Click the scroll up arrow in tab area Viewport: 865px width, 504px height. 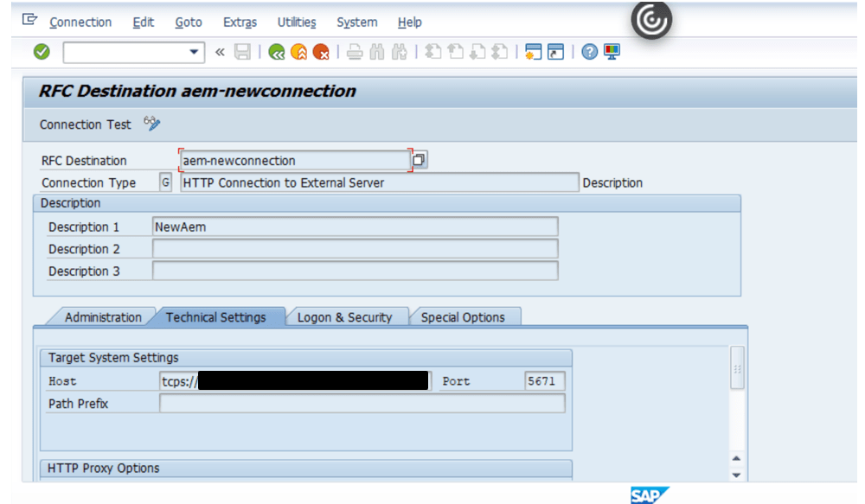coord(736,458)
